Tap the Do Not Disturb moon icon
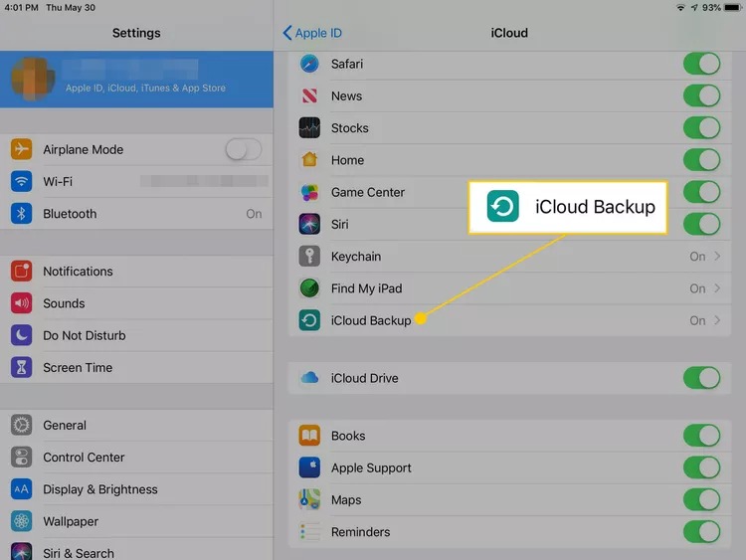Viewport: 746px width, 560px height. (22, 335)
